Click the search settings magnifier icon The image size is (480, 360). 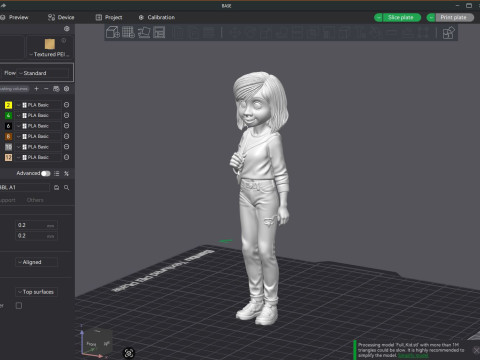tap(66, 188)
